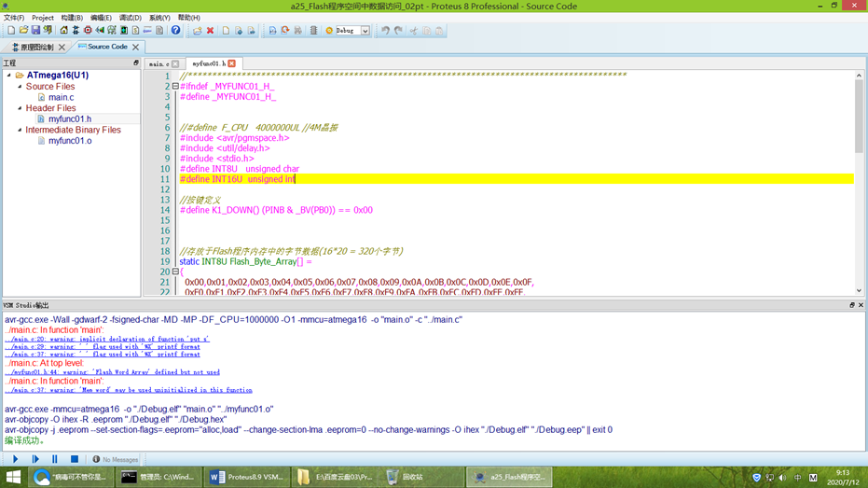Open the Project menu
This screenshot has height=488, width=868.
point(43,18)
